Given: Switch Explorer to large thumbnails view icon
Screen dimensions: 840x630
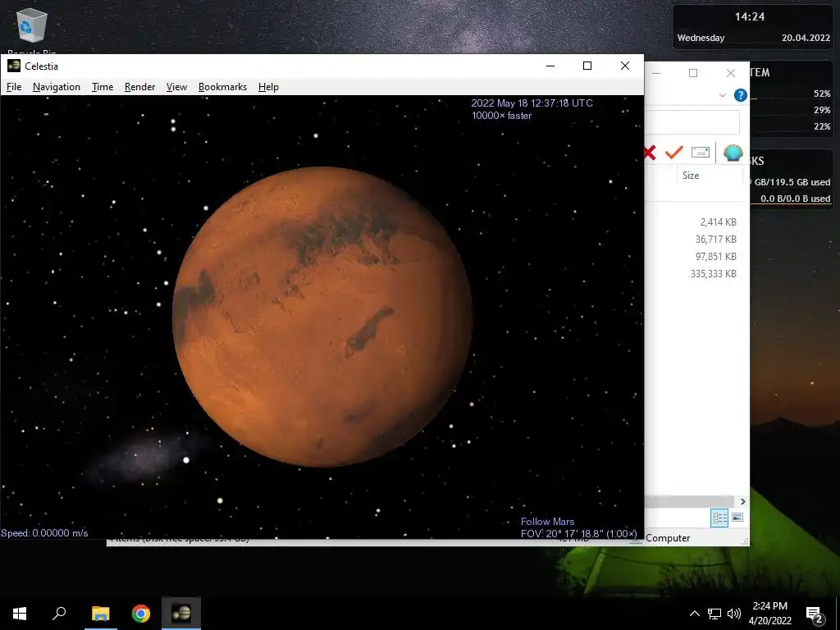Looking at the screenshot, I should [737, 518].
